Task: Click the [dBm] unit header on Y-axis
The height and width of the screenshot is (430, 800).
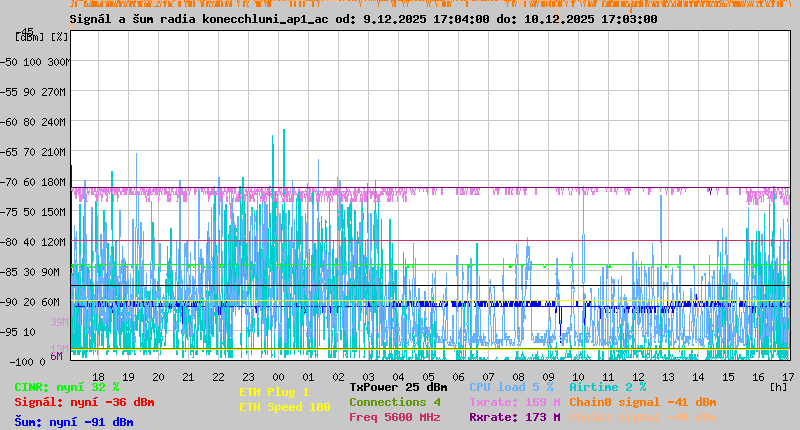Action: 29,37
